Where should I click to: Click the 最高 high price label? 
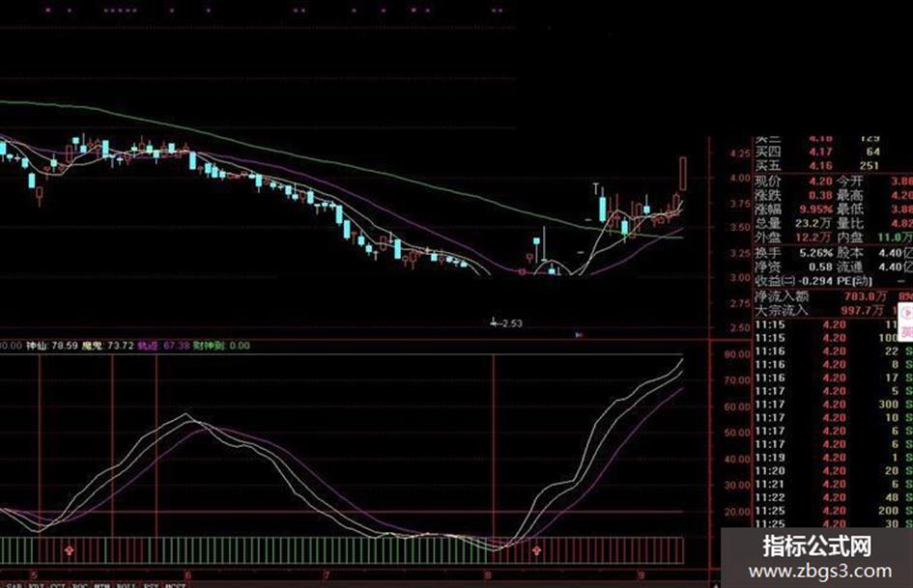tap(849, 196)
